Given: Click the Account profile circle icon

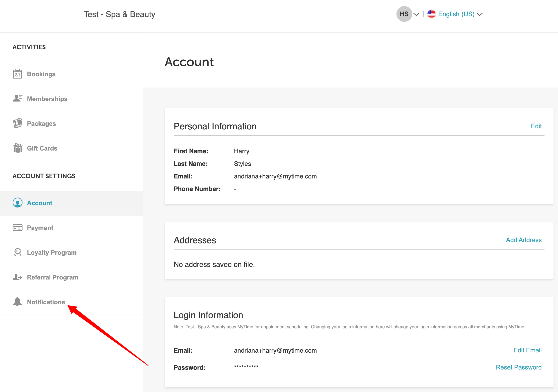Looking at the screenshot, I should 18,203.
